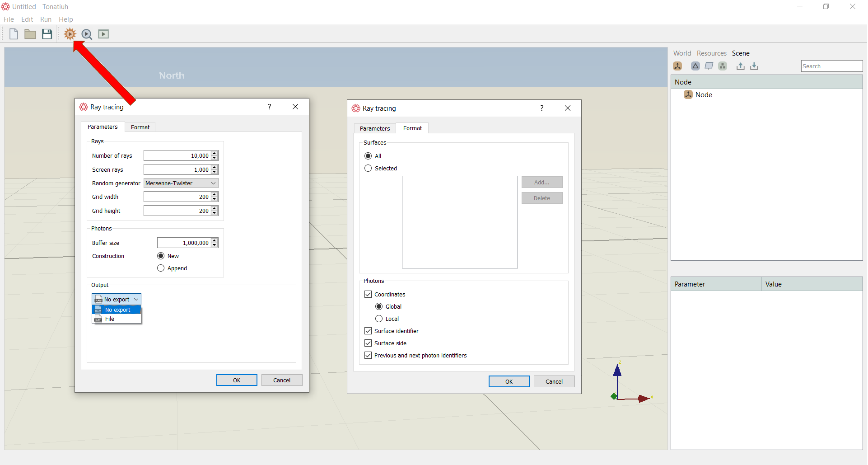Click the Number of rays input field
Viewport: 868px width, 465px height.
click(x=177, y=155)
